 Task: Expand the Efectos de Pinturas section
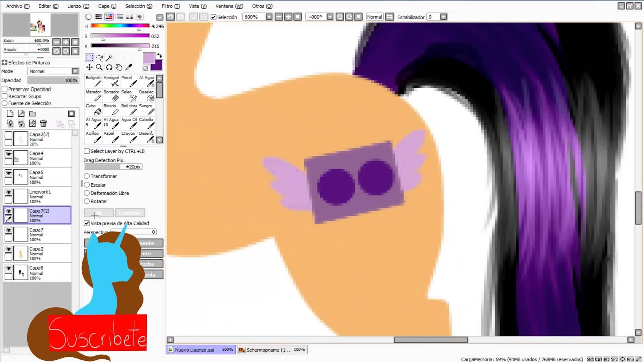click(4, 63)
